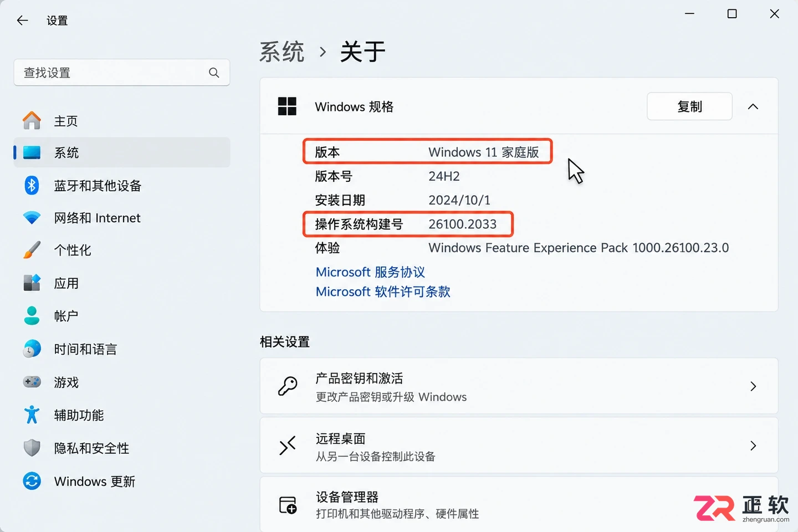Click 更改产品密钥或升级 Windows description
Image resolution: width=798 pixels, height=532 pixels.
point(391,397)
